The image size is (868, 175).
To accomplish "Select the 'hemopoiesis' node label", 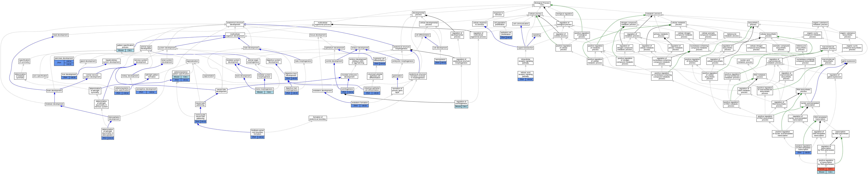I will click(x=440, y=60).
